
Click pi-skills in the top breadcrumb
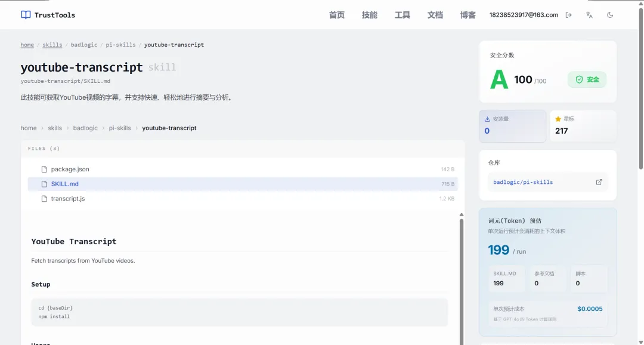coord(120,44)
